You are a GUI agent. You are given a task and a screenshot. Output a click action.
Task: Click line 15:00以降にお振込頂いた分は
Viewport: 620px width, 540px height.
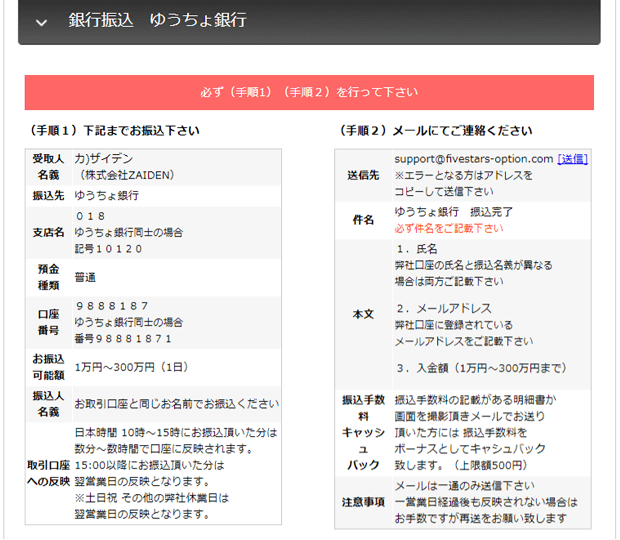(149, 465)
